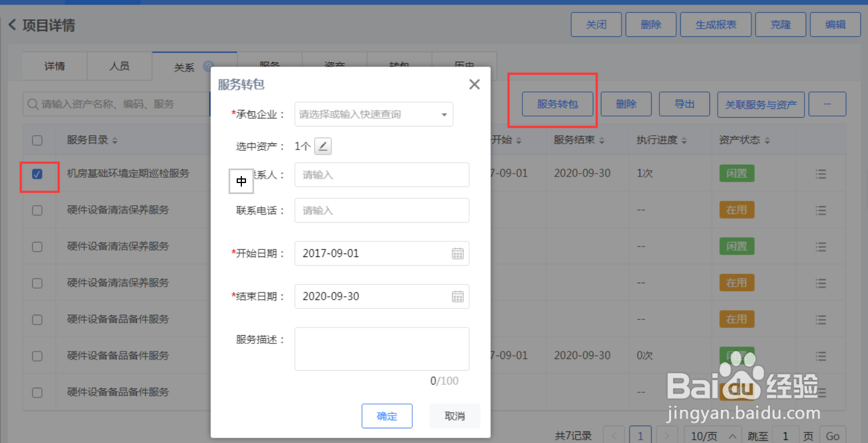
Task: Open row action menu for 机房基础环境定期巡检服务
Action: [x=821, y=173]
